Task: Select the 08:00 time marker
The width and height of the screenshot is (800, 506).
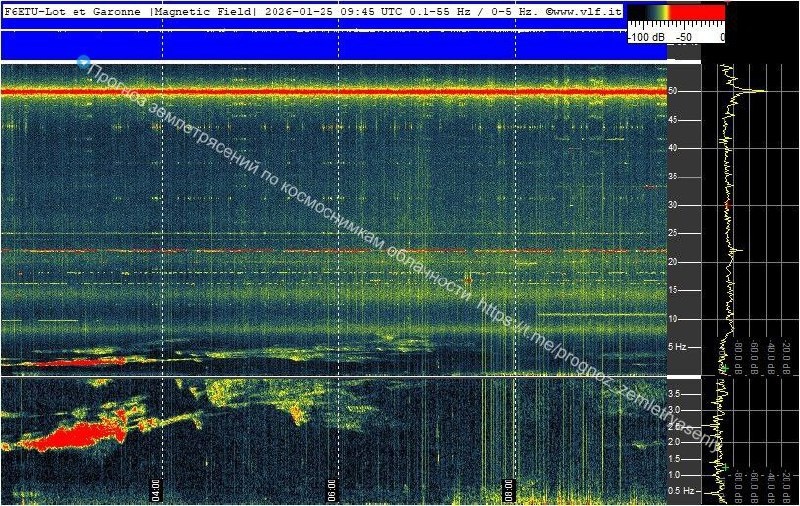Action: 509,490
